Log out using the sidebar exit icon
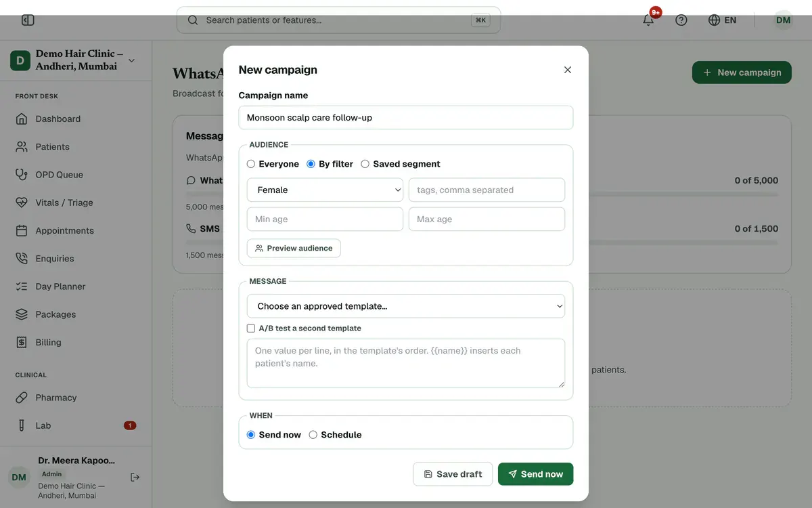812x508 pixels. [135, 477]
